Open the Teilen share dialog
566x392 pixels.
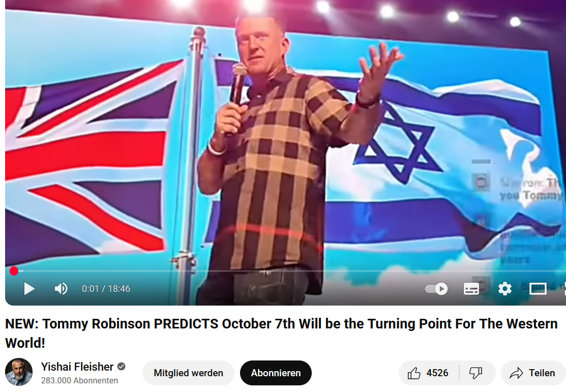[x=532, y=373]
